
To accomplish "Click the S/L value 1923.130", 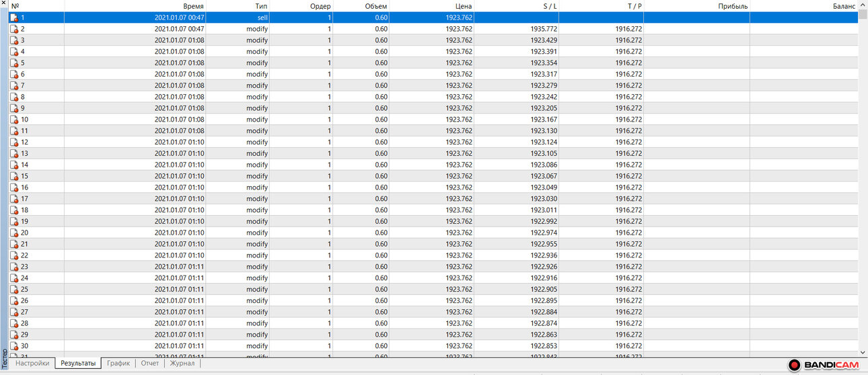I will [x=544, y=131].
